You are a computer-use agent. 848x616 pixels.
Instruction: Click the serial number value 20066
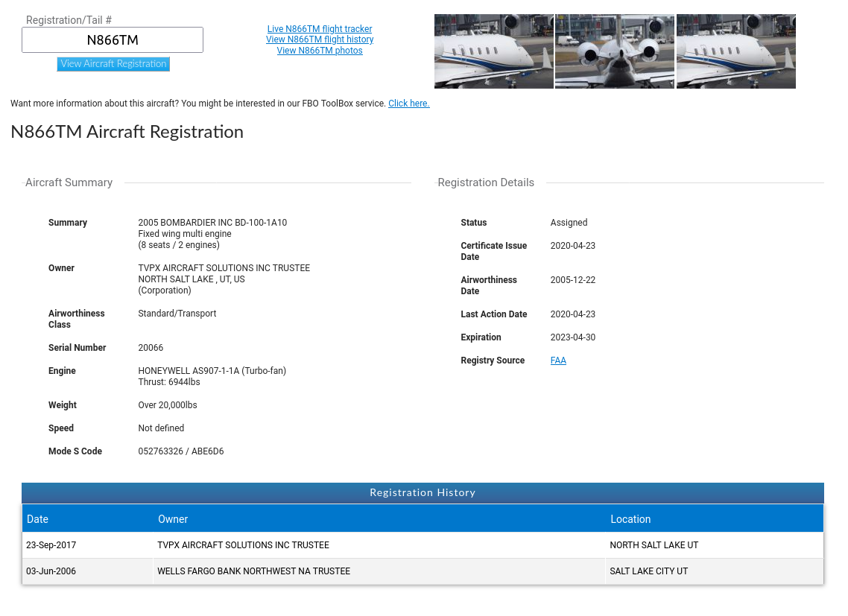[x=151, y=348]
